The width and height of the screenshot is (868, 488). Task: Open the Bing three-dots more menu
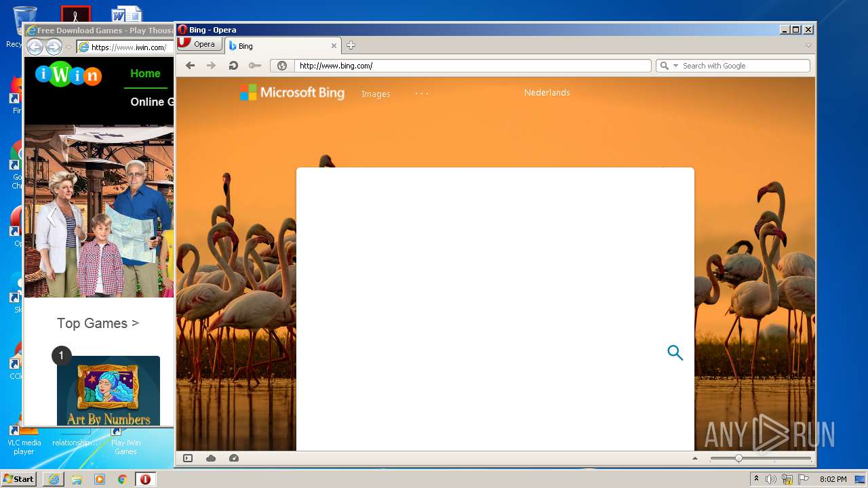click(422, 94)
